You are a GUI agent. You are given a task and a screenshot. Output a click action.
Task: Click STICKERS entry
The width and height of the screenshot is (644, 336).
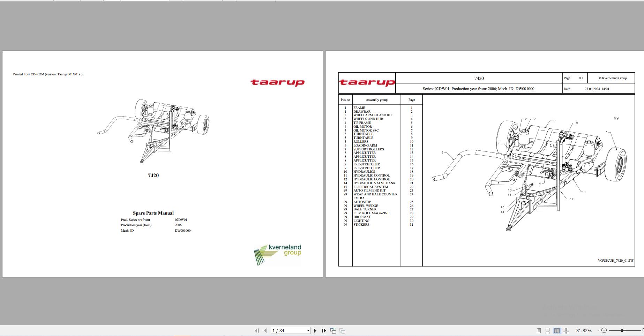[361, 225]
